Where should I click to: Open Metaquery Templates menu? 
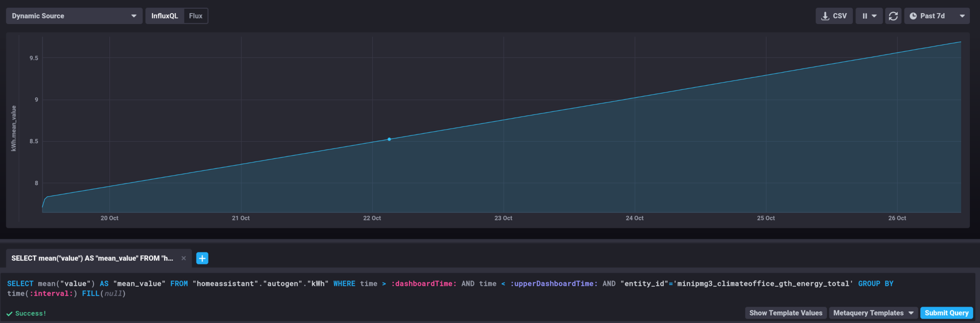coord(873,313)
